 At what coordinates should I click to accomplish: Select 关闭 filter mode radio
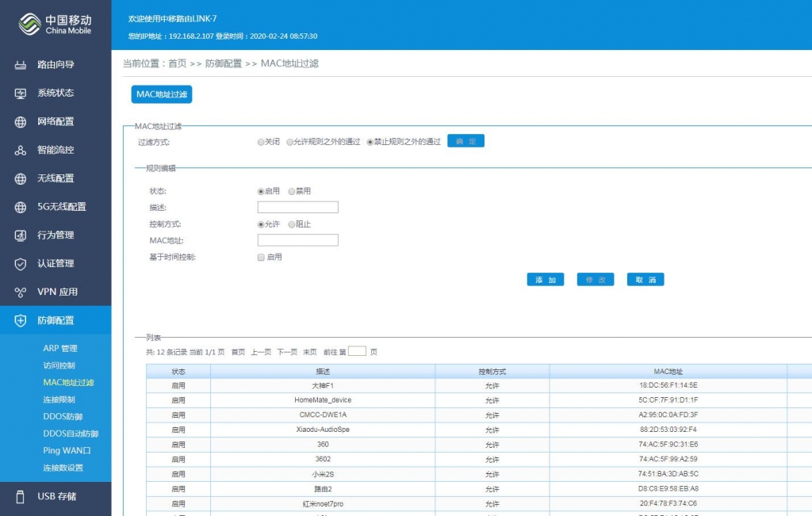coord(261,142)
